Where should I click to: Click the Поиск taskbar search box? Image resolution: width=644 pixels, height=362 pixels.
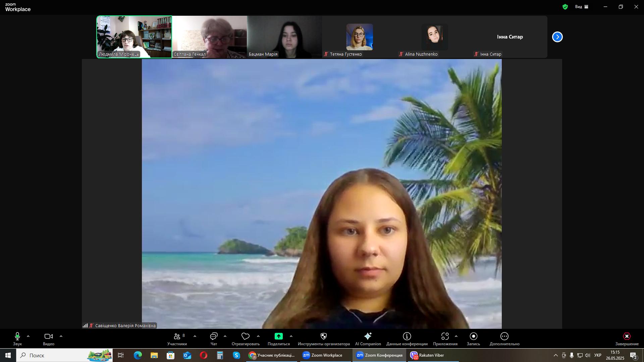pyautogui.click(x=64, y=355)
